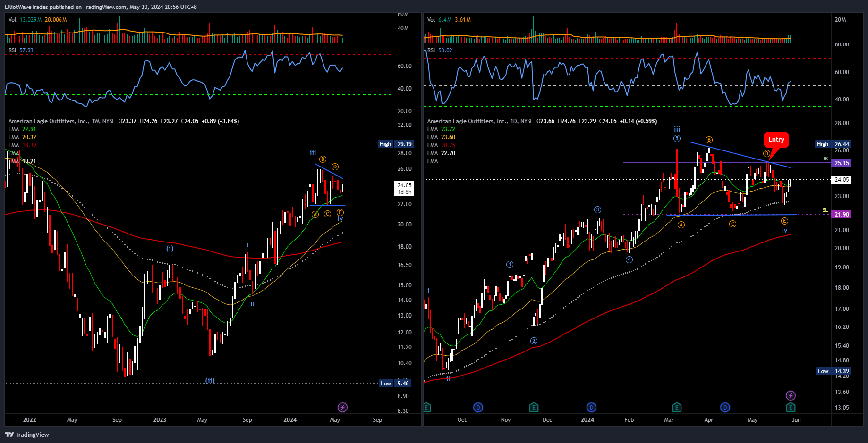Click Feb on daily time axis
This screenshot has width=868, height=443.
[x=629, y=419]
